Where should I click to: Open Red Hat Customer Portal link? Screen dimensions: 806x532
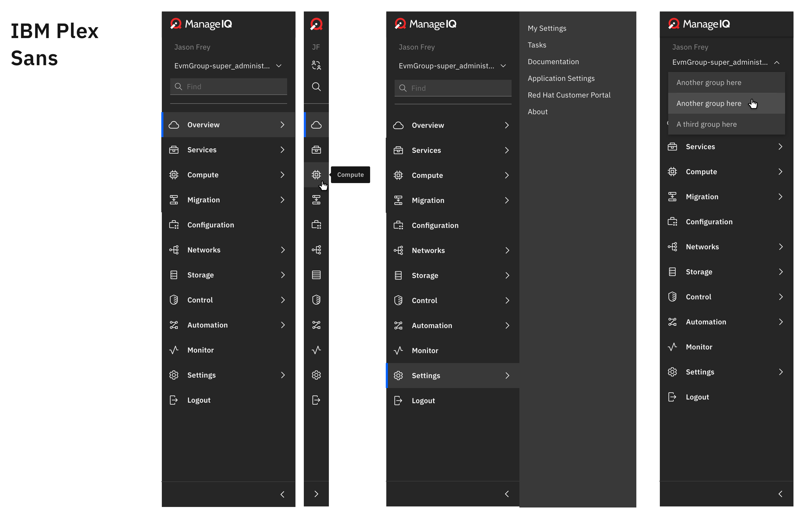pyautogui.click(x=569, y=95)
